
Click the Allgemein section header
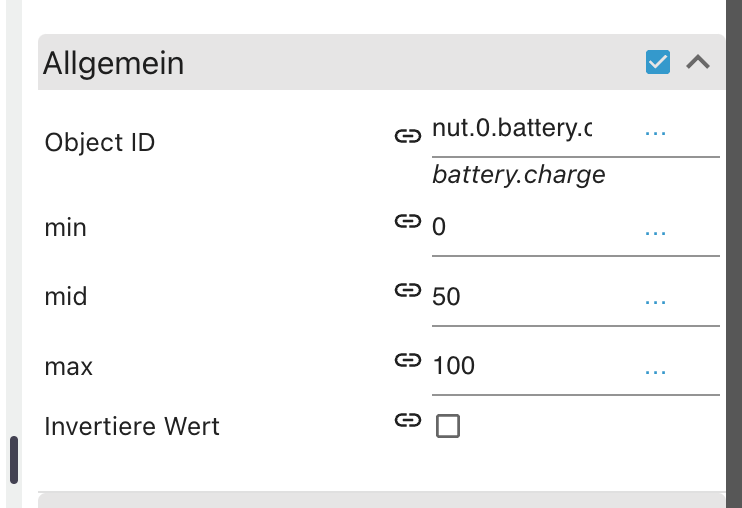tap(300, 63)
